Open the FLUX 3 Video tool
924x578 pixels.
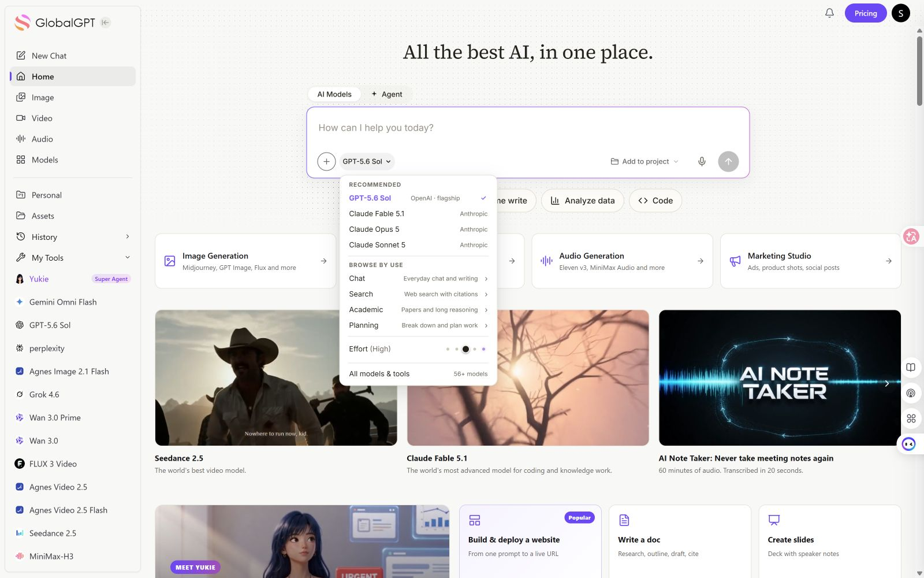pos(73,464)
